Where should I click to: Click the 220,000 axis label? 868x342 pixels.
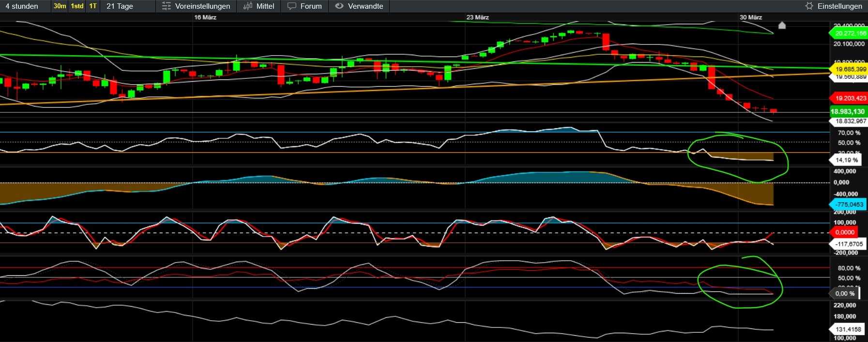point(845,305)
